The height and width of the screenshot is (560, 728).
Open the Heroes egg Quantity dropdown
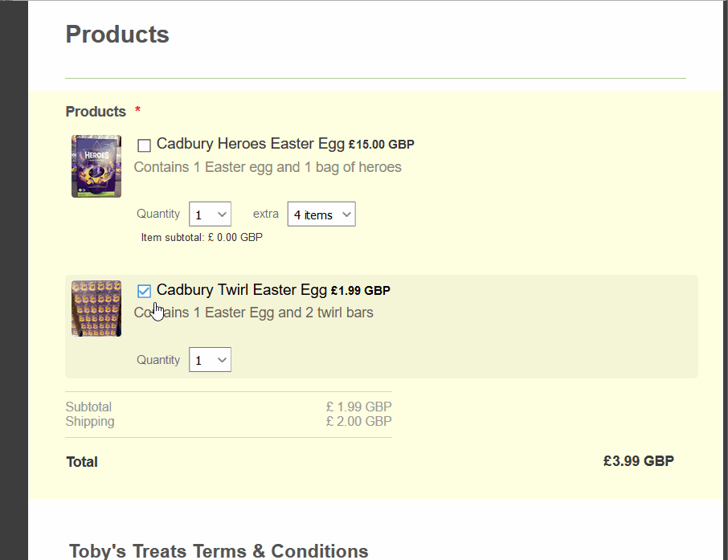click(x=210, y=215)
